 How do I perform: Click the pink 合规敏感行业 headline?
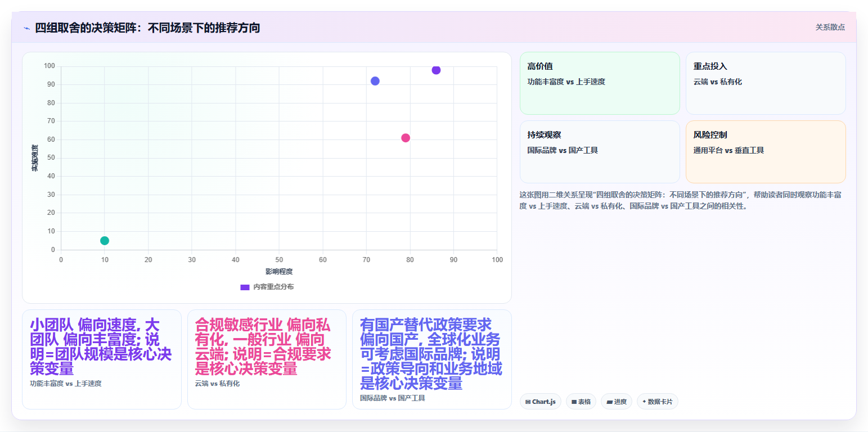(263, 347)
